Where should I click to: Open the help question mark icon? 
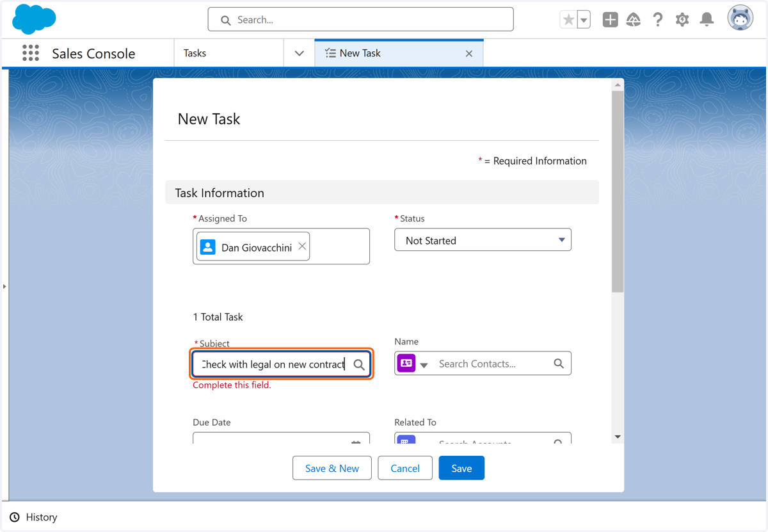click(658, 20)
